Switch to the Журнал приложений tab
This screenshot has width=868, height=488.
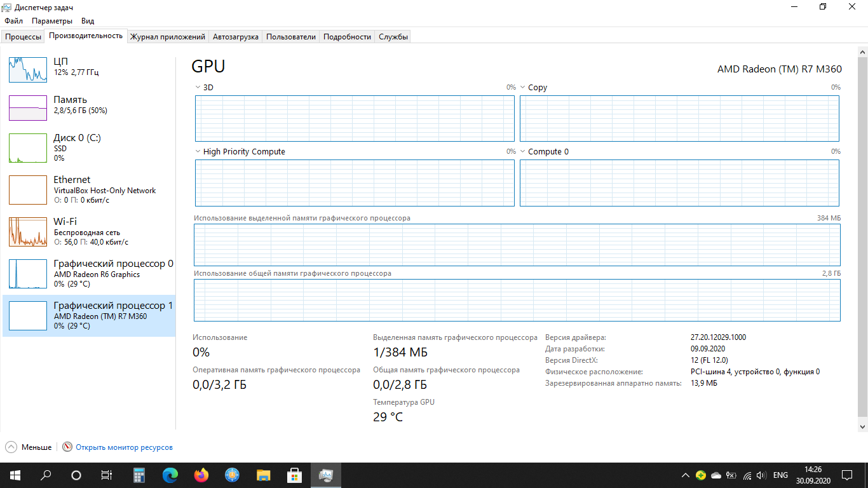(x=168, y=37)
